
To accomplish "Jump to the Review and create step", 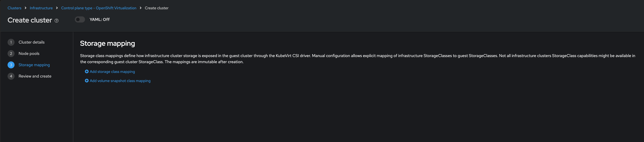I will click(35, 76).
